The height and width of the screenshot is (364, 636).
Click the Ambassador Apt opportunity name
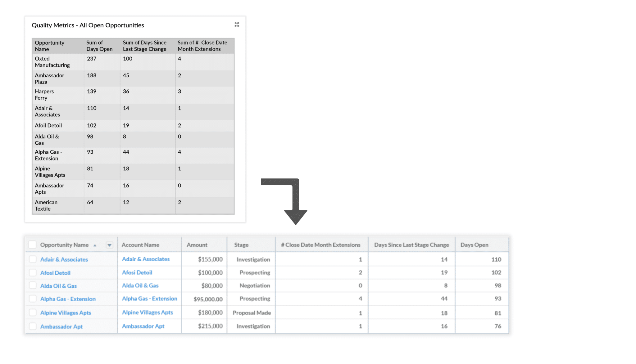click(x=61, y=326)
